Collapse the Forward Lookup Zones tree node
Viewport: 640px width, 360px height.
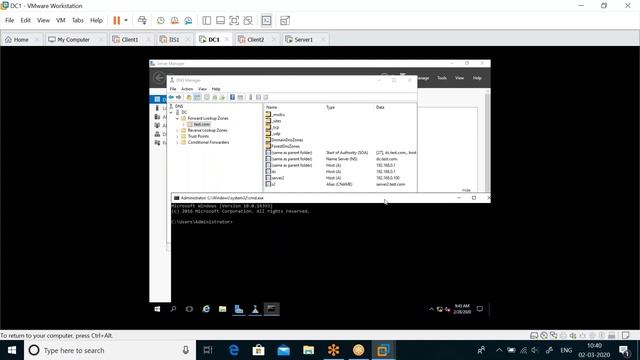[178, 118]
